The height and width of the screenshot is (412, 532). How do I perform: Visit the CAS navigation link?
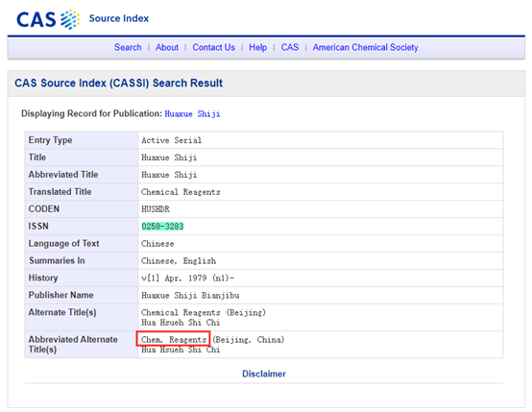(290, 47)
